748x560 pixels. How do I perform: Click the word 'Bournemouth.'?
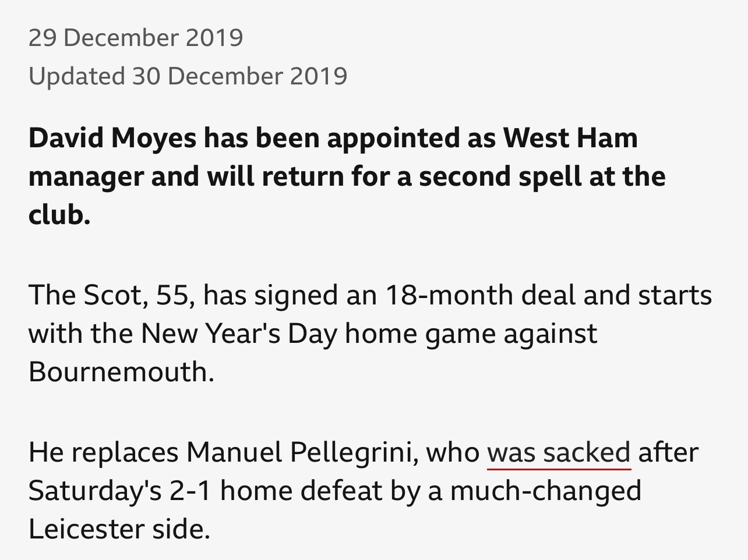121,372
